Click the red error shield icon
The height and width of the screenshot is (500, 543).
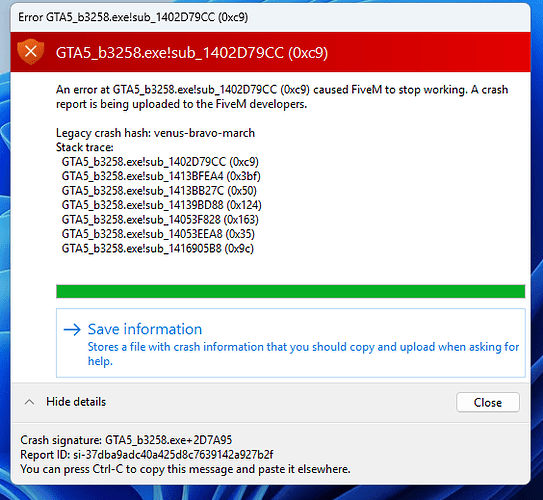tap(30, 52)
